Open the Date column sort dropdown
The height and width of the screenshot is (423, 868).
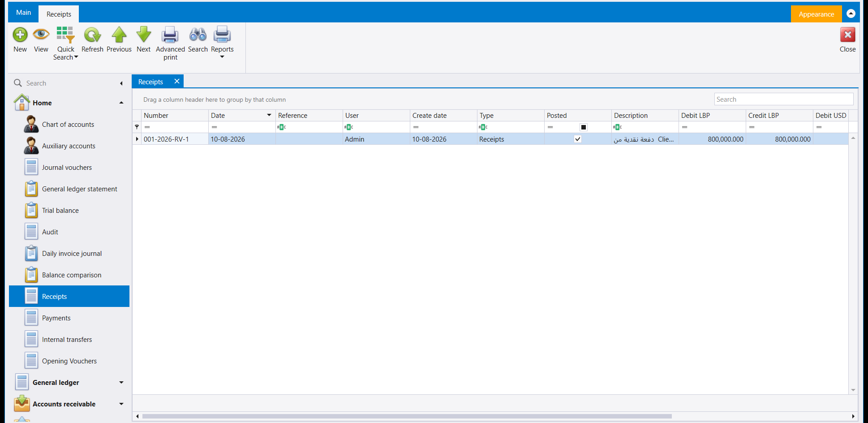click(x=269, y=115)
